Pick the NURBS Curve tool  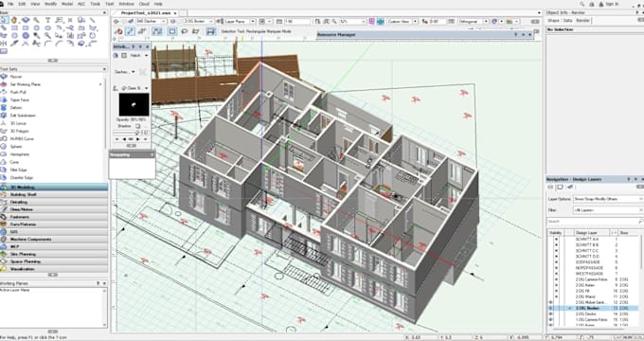[x=22, y=139]
